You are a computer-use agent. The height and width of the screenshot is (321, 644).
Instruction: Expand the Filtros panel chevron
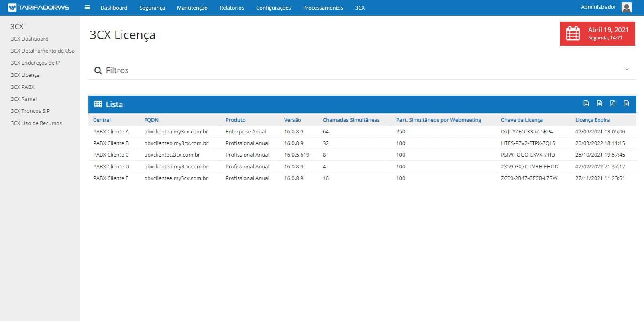click(627, 70)
